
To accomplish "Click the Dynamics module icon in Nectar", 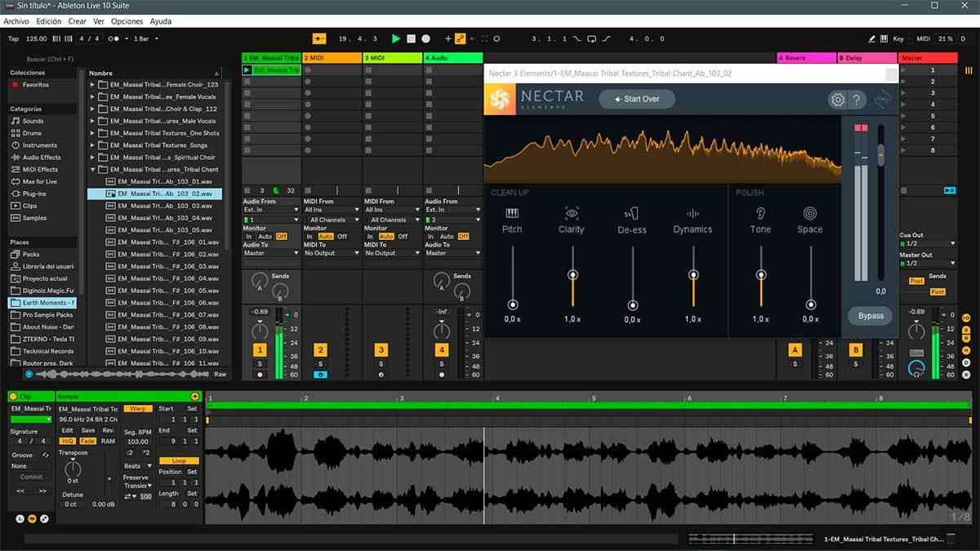I will [693, 213].
